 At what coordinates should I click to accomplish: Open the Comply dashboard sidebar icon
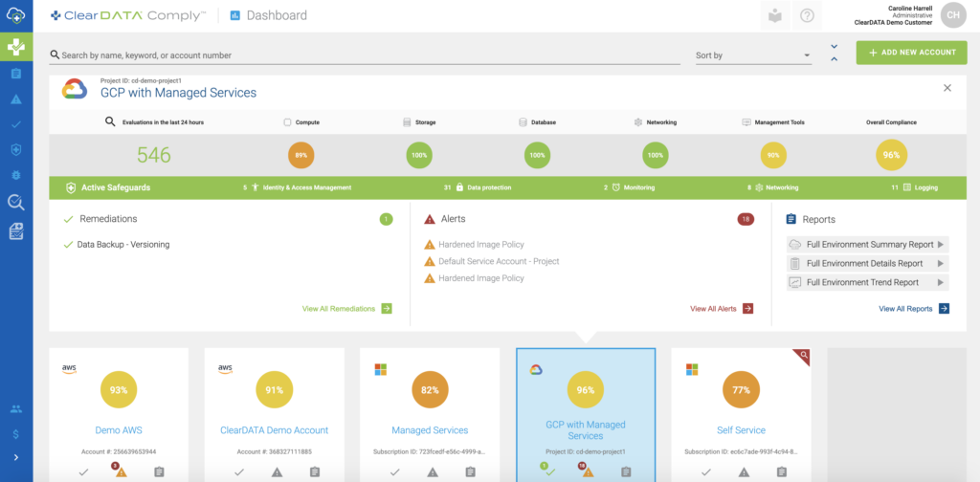pyautogui.click(x=16, y=46)
